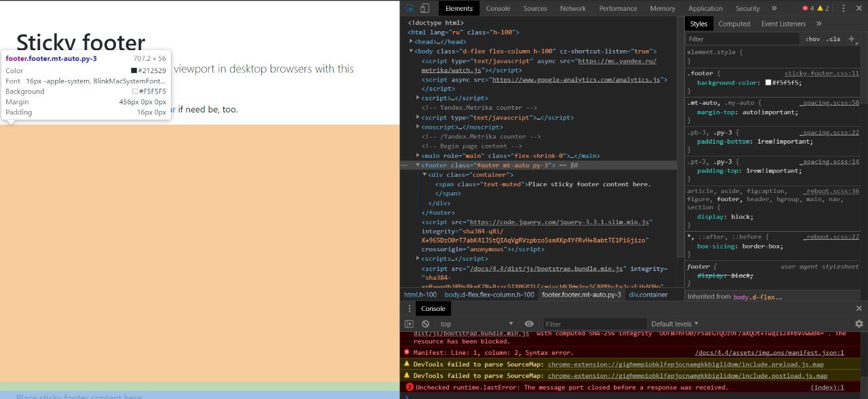Add a new style rule plus icon
Screen dimensions: 868x399
click(x=852, y=39)
